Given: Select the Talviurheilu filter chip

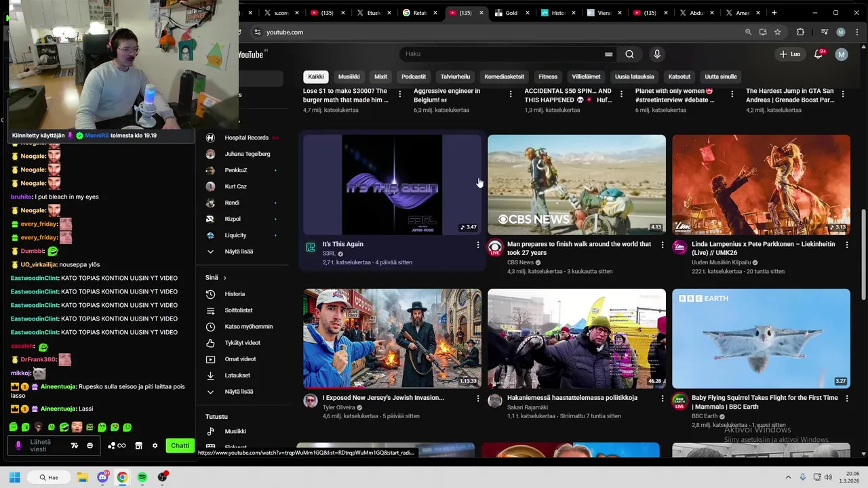Looking at the screenshot, I should [455, 77].
